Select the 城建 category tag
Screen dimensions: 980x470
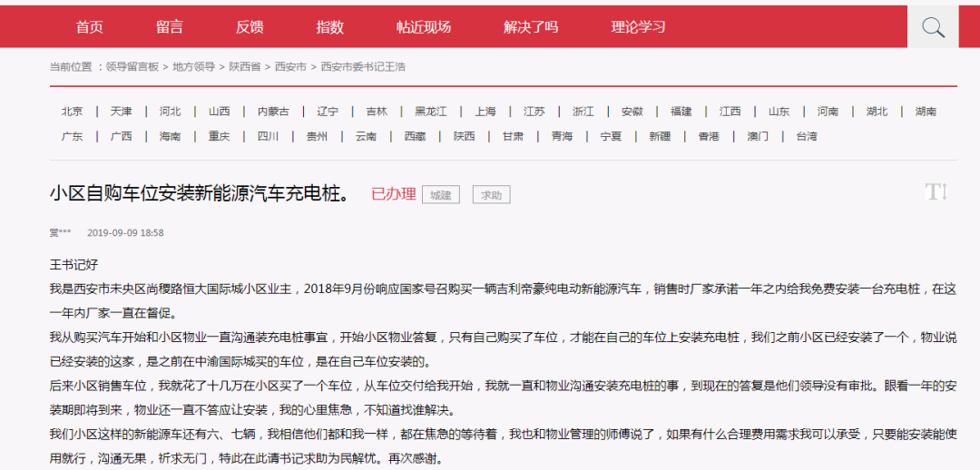pyautogui.click(x=441, y=194)
